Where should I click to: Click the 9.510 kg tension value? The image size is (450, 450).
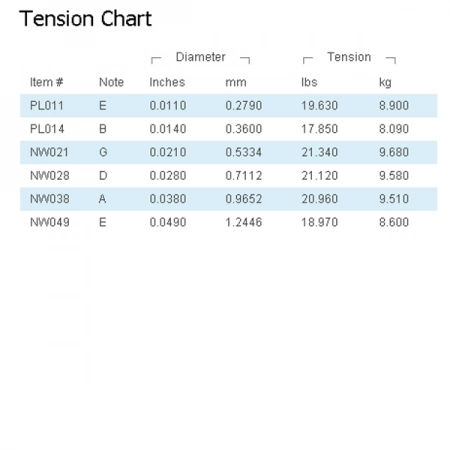click(394, 199)
